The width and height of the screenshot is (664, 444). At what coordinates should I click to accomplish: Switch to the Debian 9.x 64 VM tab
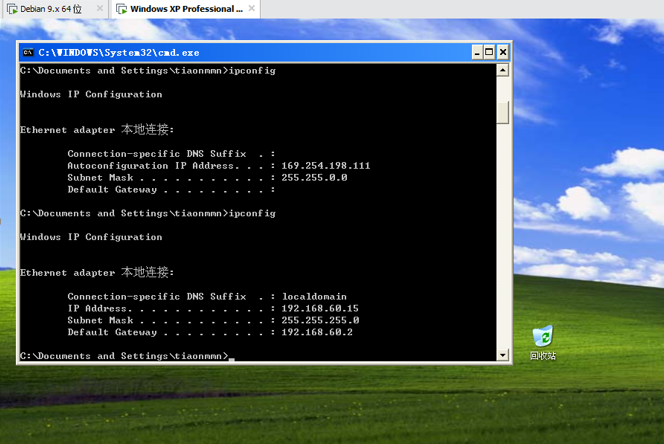coord(55,9)
